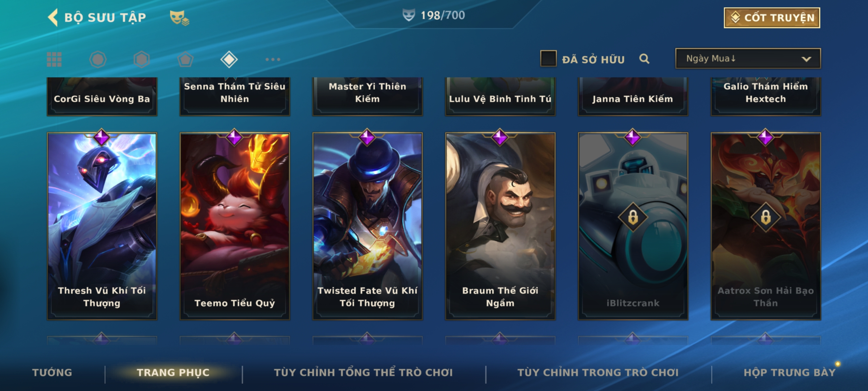Open the three-dots more filters icon
Screen dimensions: 868x391
[x=273, y=59]
